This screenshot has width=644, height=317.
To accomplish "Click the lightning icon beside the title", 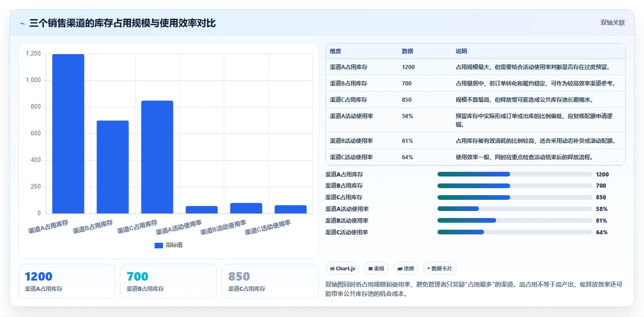I will 22,23.
